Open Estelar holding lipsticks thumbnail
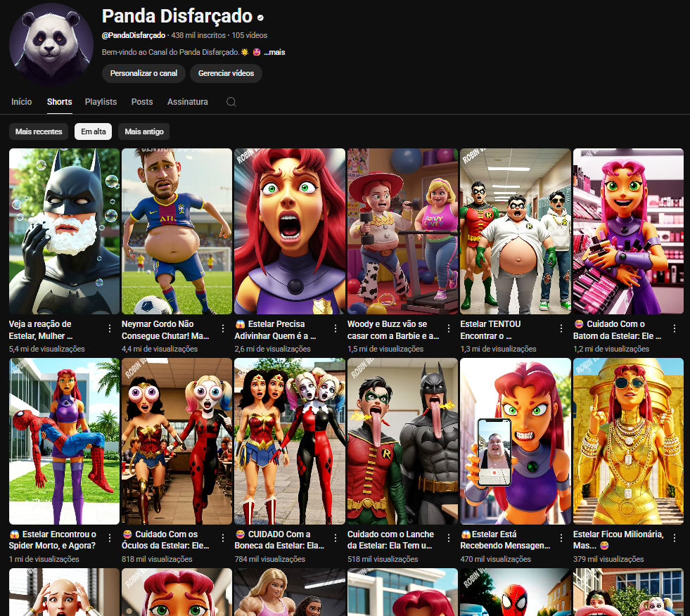690x616 pixels. 628,231
